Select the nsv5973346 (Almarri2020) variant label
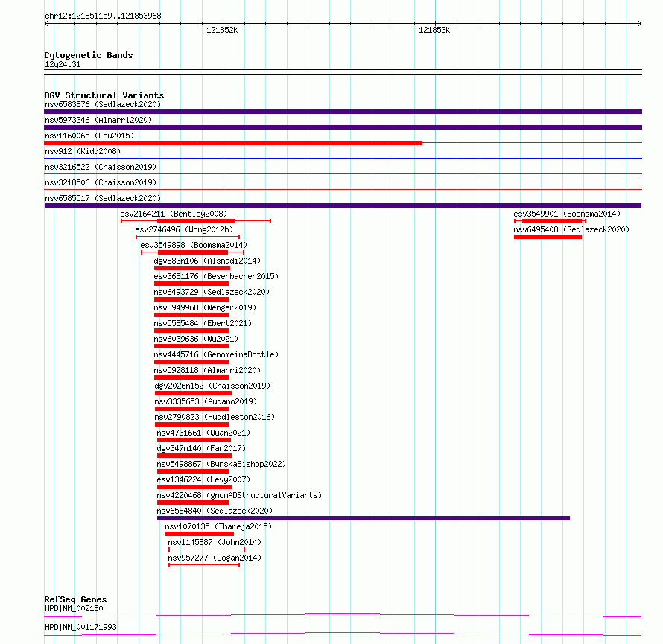 click(98, 120)
